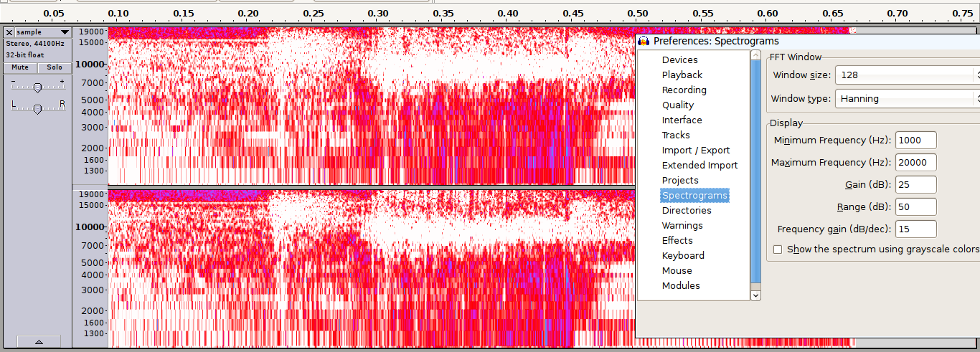Click the Frequency gain input field
The width and height of the screenshot is (980, 352).
916,229
